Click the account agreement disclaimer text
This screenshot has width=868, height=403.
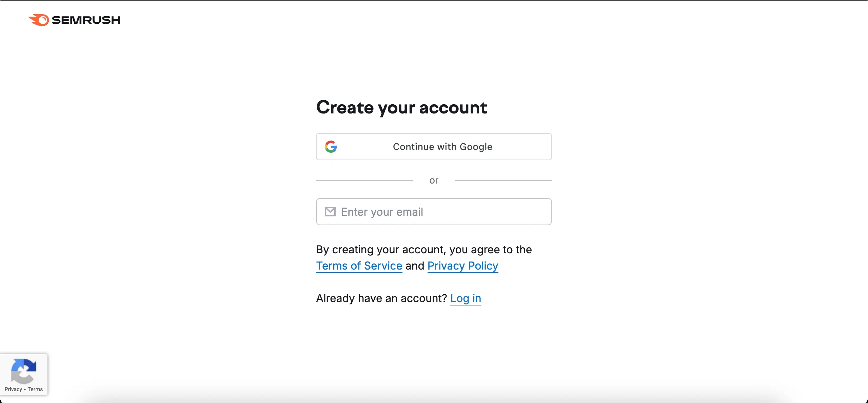point(423,250)
